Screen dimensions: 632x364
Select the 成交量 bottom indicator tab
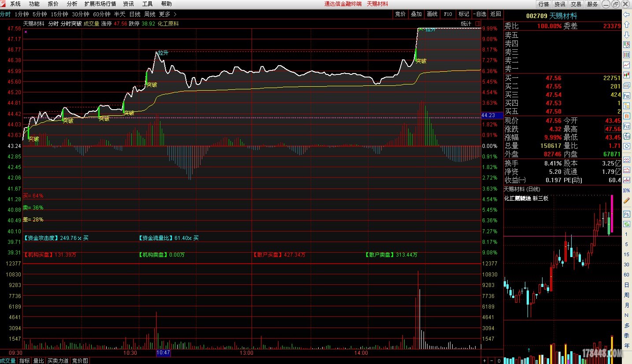coord(8,361)
